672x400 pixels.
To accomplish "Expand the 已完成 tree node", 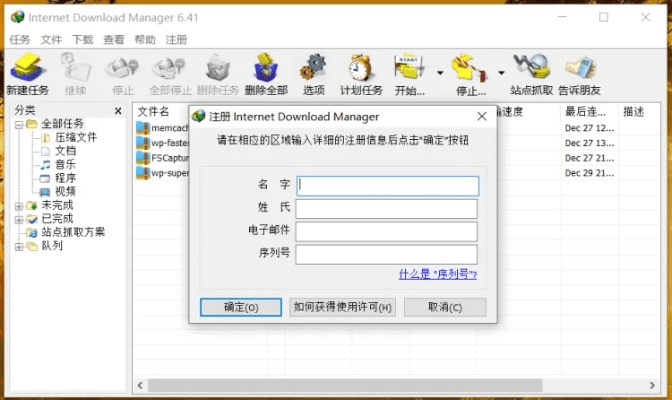I will point(18,220).
